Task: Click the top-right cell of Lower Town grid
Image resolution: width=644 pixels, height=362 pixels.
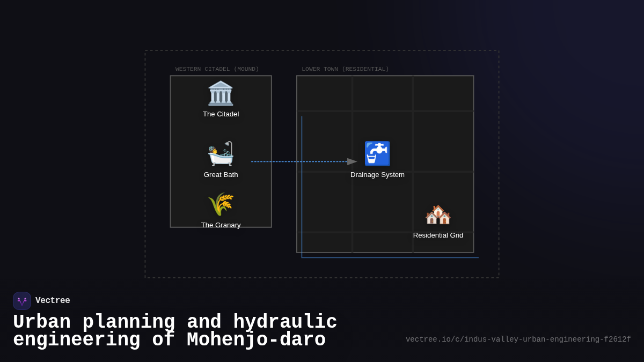Action: click(x=443, y=93)
